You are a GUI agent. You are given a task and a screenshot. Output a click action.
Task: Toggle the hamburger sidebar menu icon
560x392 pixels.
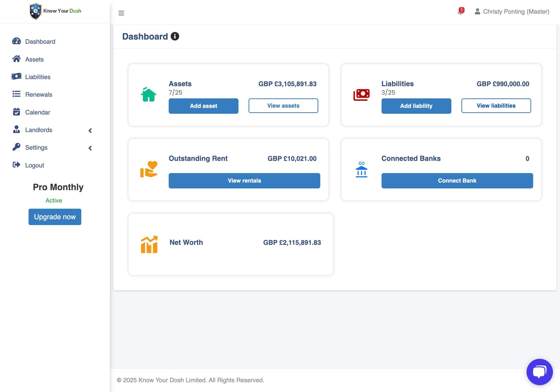[121, 13]
